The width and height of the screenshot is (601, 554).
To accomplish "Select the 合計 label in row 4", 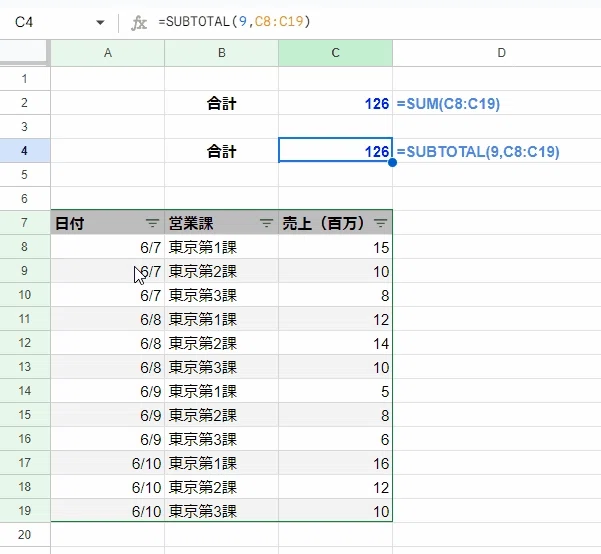I will coord(222,151).
